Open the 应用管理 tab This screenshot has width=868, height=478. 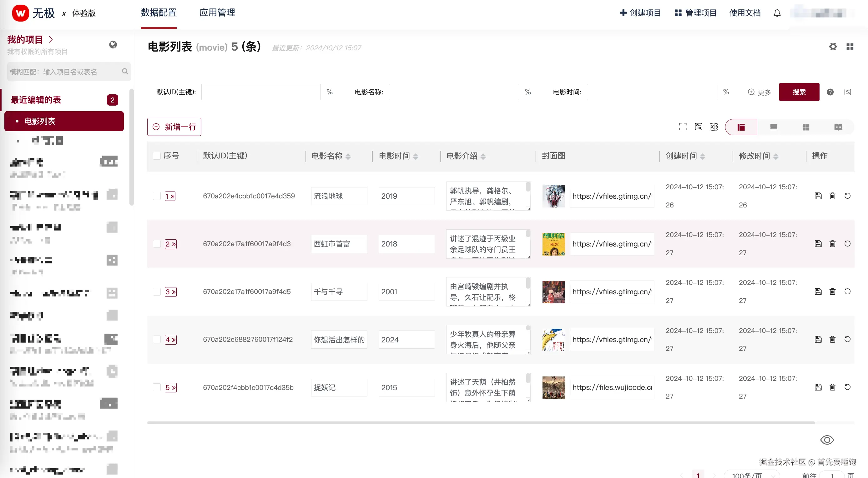(x=217, y=13)
